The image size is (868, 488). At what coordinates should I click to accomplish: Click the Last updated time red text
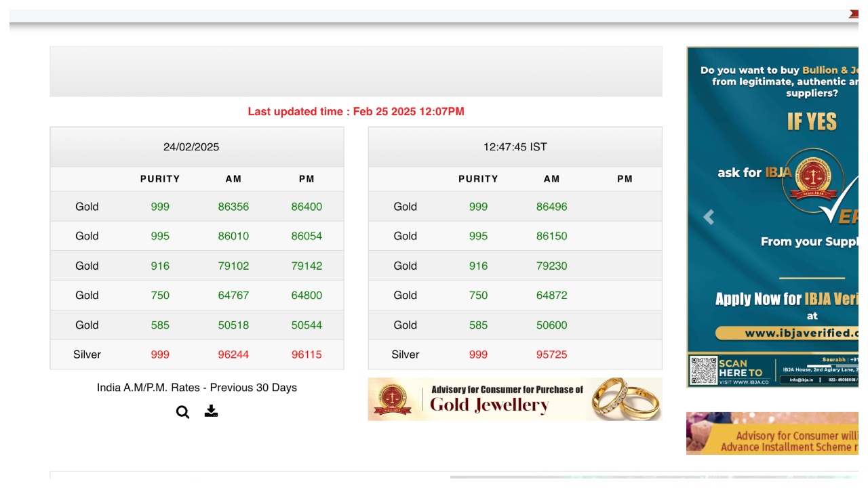pyautogui.click(x=355, y=112)
